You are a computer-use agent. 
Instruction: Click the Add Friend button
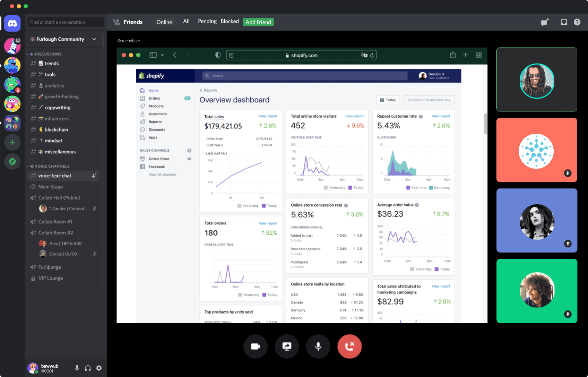tap(258, 22)
